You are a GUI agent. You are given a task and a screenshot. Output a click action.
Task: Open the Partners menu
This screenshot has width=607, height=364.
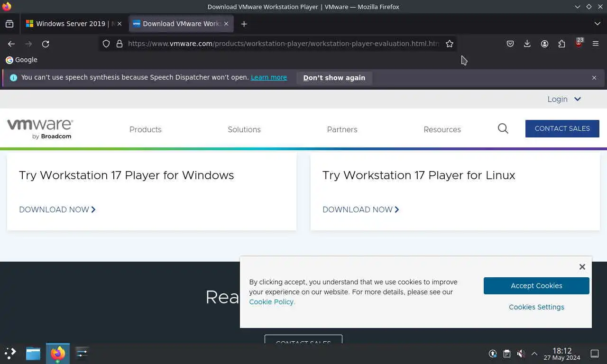(x=342, y=129)
